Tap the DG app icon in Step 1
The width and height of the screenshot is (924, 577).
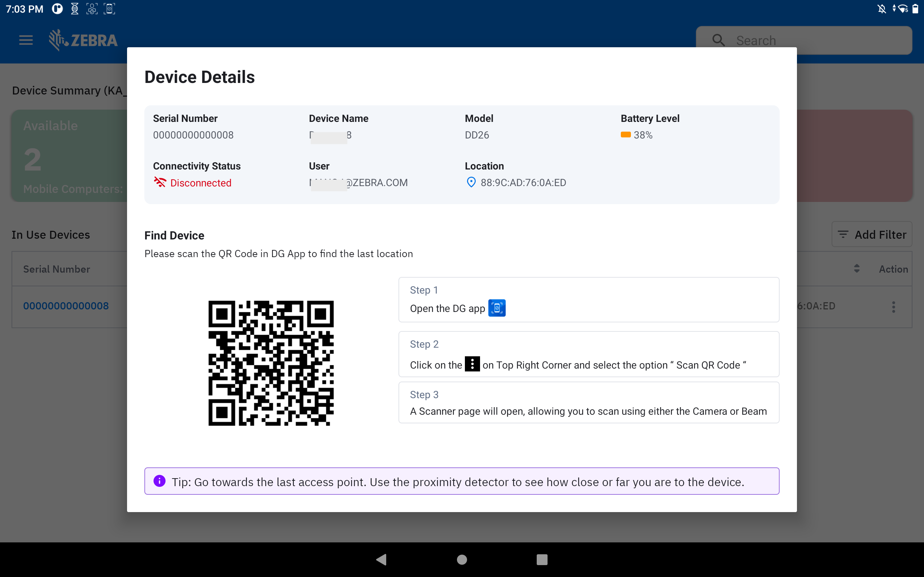497,308
